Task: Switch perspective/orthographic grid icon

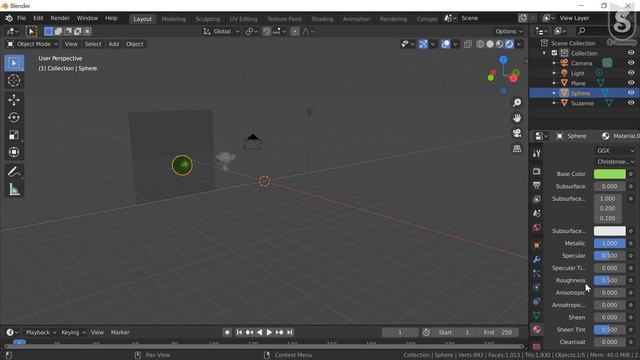Action: (517, 149)
